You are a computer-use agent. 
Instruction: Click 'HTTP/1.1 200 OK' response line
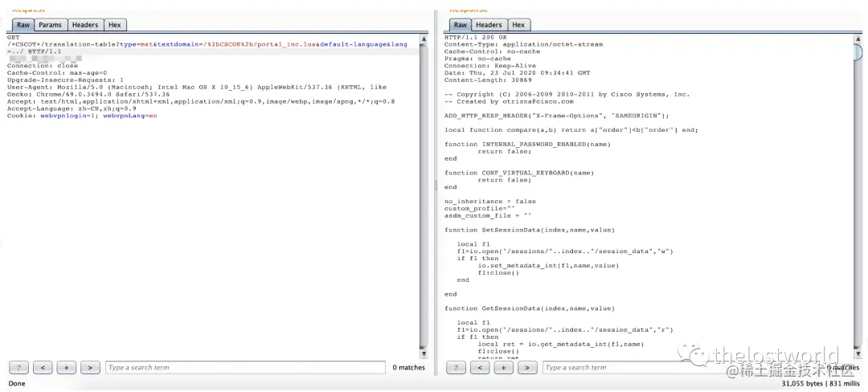476,37
